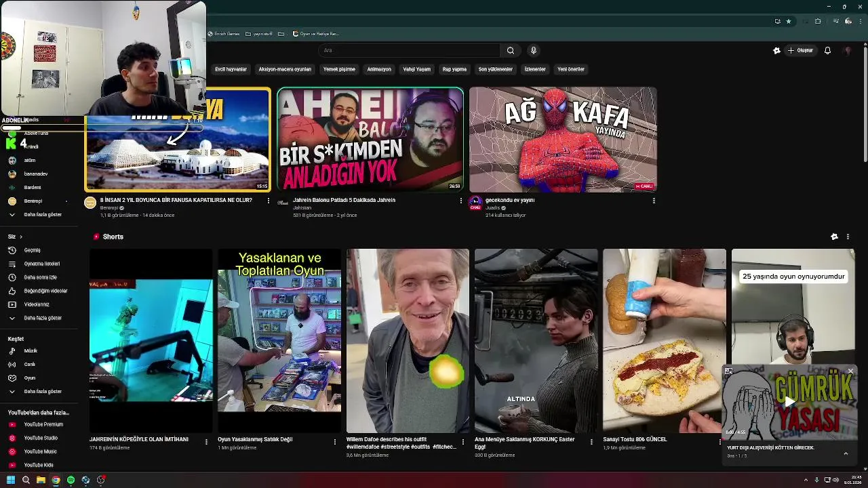This screenshot has width=868, height=488.
Task: Open options for Willem Dafoe short
Action: click(x=463, y=442)
